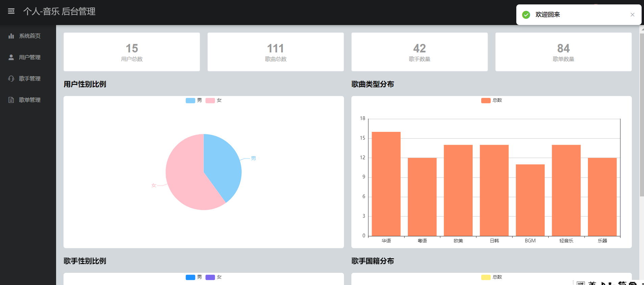Click the 华语 x-axis label
The width and height of the screenshot is (644, 285).
point(386,241)
